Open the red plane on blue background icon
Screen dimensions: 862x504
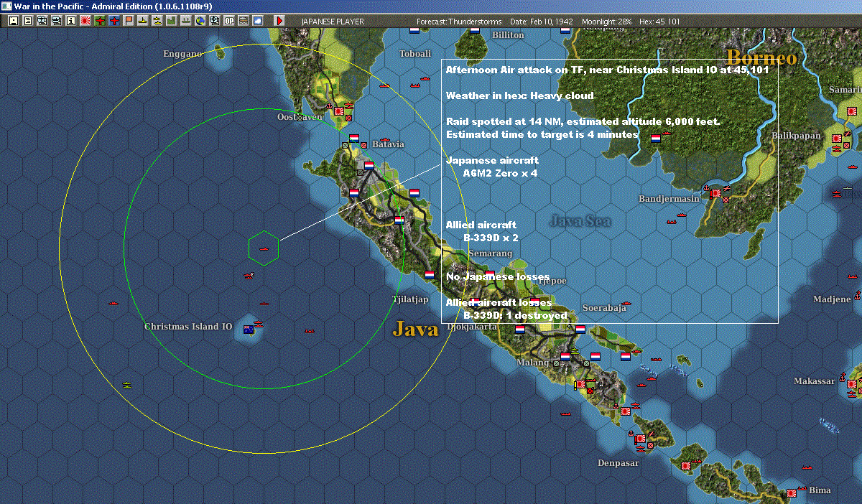pyautogui.click(x=114, y=21)
